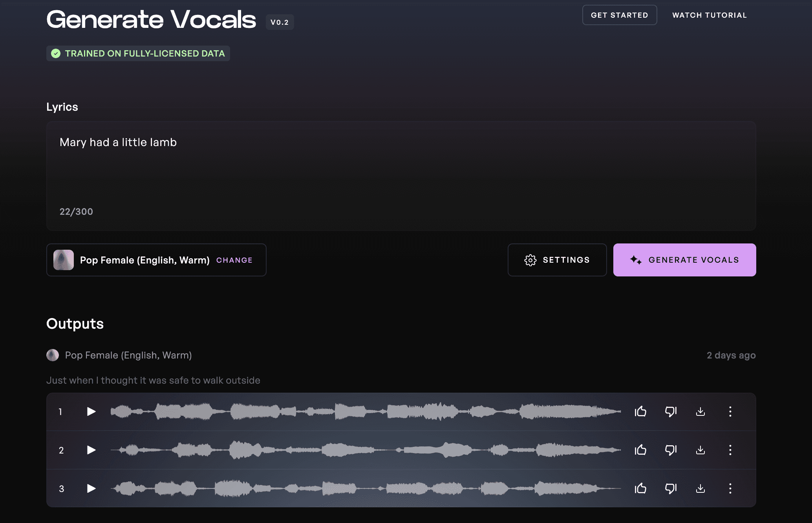Seek within the track 3 waveform
Screen dimensions: 812x523
point(366,488)
